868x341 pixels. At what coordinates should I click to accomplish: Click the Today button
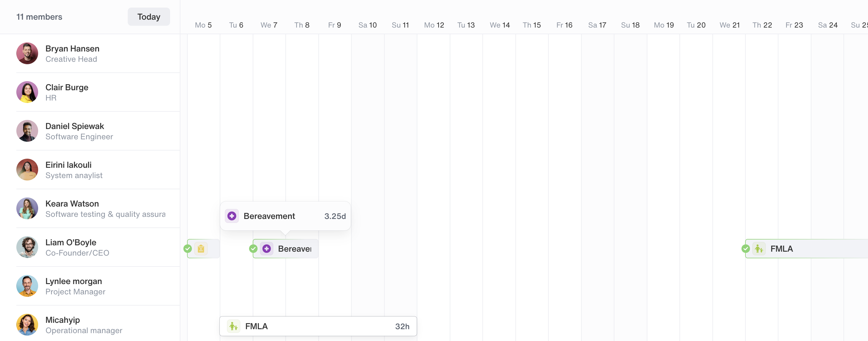click(149, 17)
